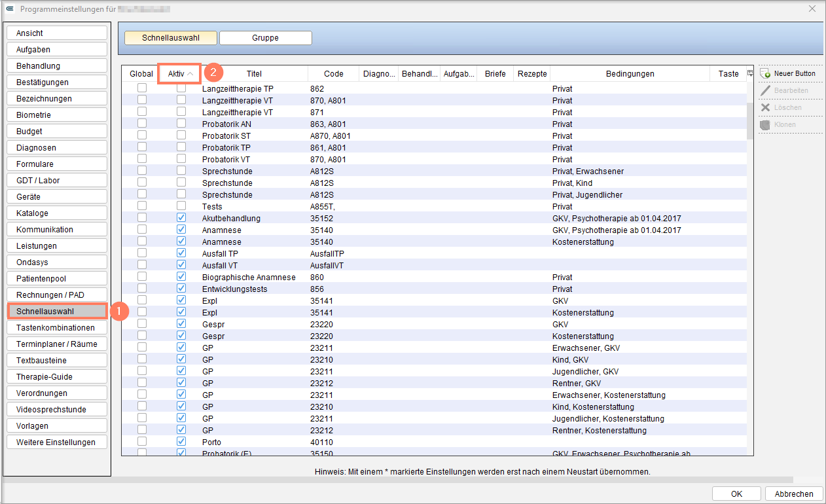Select the Biographische Anamnese row title

(x=249, y=278)
